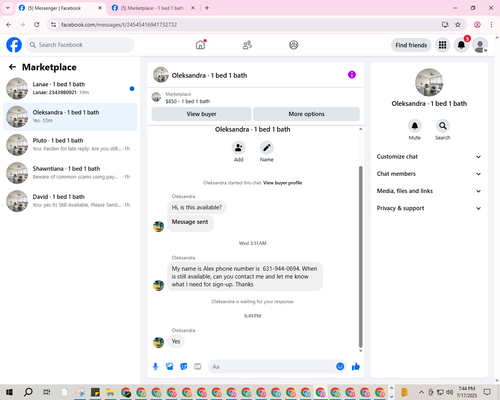This screenshot has height=400, width=500.
Task: Send a thumbs-up like
Action: 356,367
